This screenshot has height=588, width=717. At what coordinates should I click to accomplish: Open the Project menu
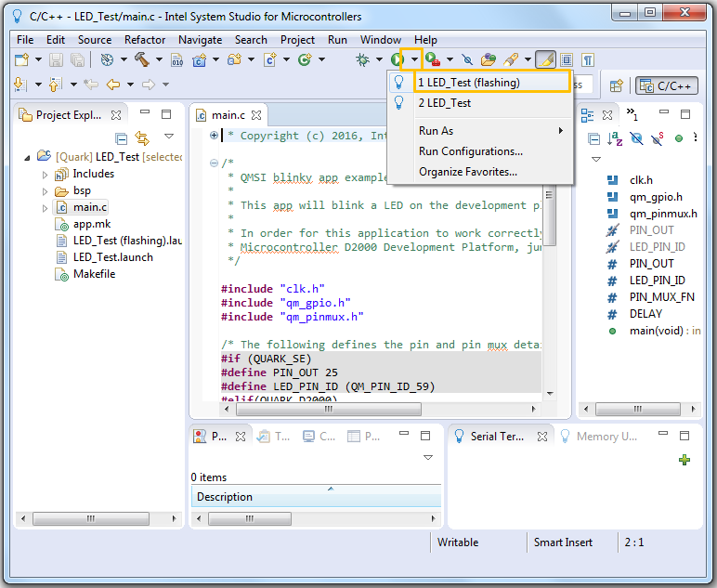(x=297, y=40)
